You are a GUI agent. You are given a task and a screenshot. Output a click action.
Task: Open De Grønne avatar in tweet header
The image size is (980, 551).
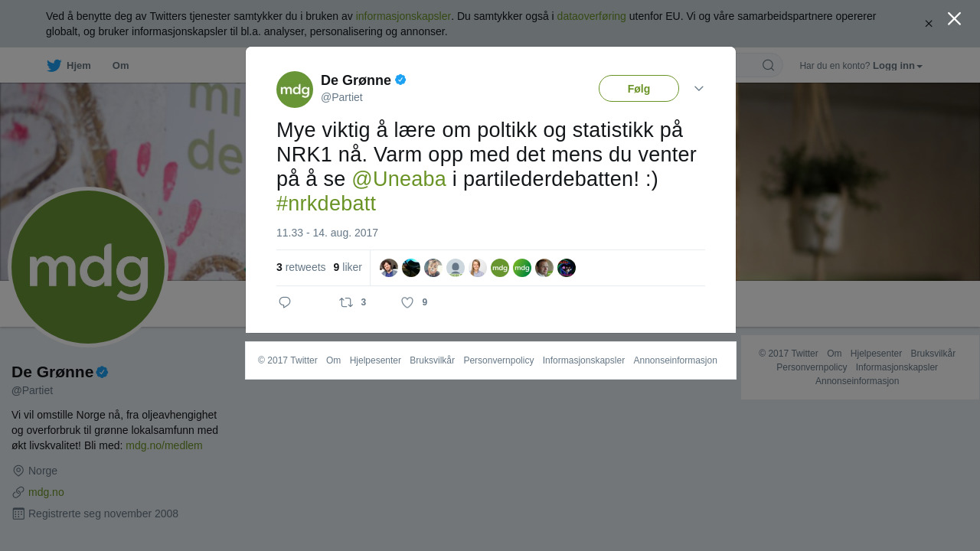click(295, 90)
